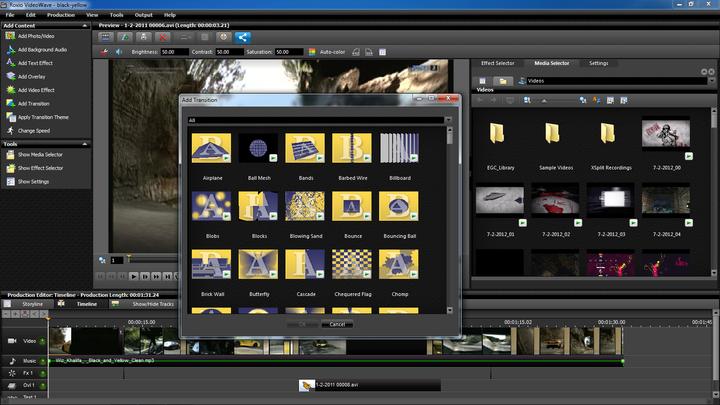720x405 pixels.
Task: Select the Ball Mesh transition
Action: click(258, 148)
